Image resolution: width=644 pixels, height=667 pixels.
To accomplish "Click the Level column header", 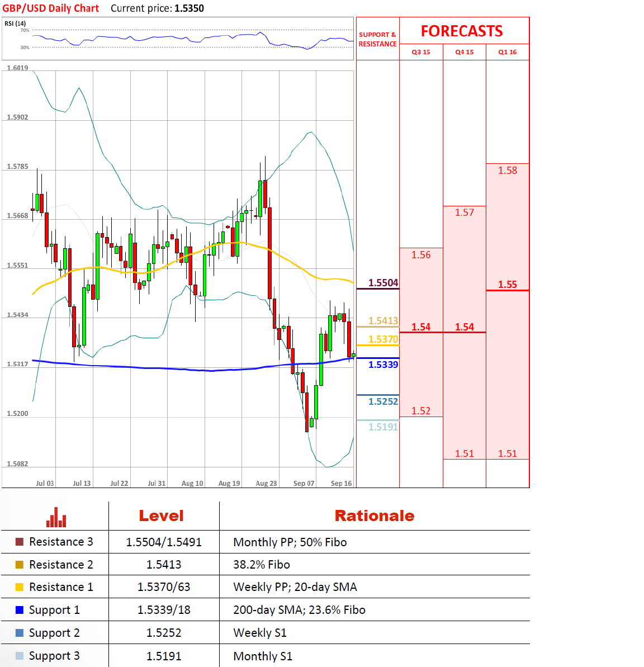I will pyautogui.click(x=161, y=516).
